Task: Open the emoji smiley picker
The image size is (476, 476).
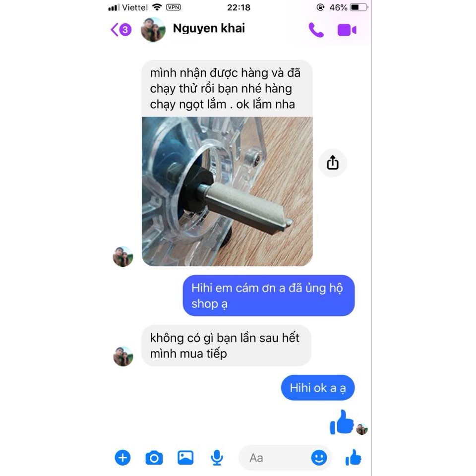Action: tap(319, 458)
